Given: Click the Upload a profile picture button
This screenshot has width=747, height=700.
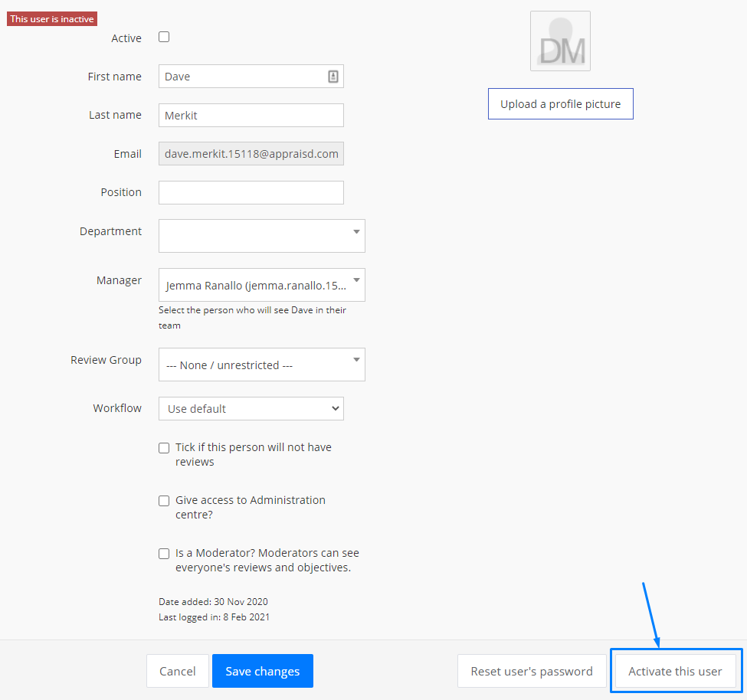Looking at the screenshot, I should pos(560,104).
